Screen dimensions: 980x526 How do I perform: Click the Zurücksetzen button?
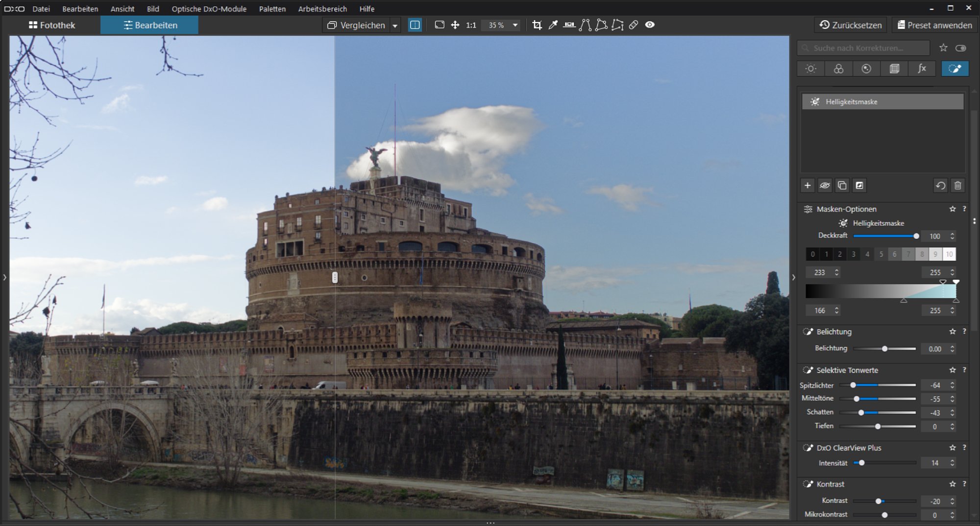pyautogui.click(x=850, y=25)
